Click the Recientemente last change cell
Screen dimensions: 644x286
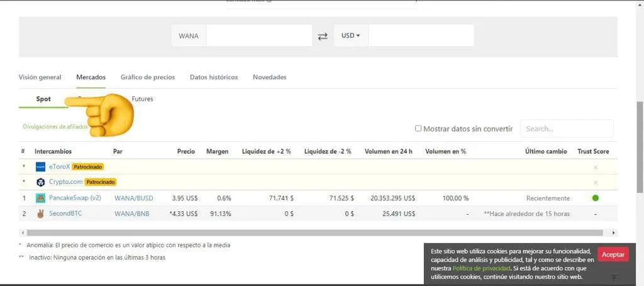click(x=548, y=198)
